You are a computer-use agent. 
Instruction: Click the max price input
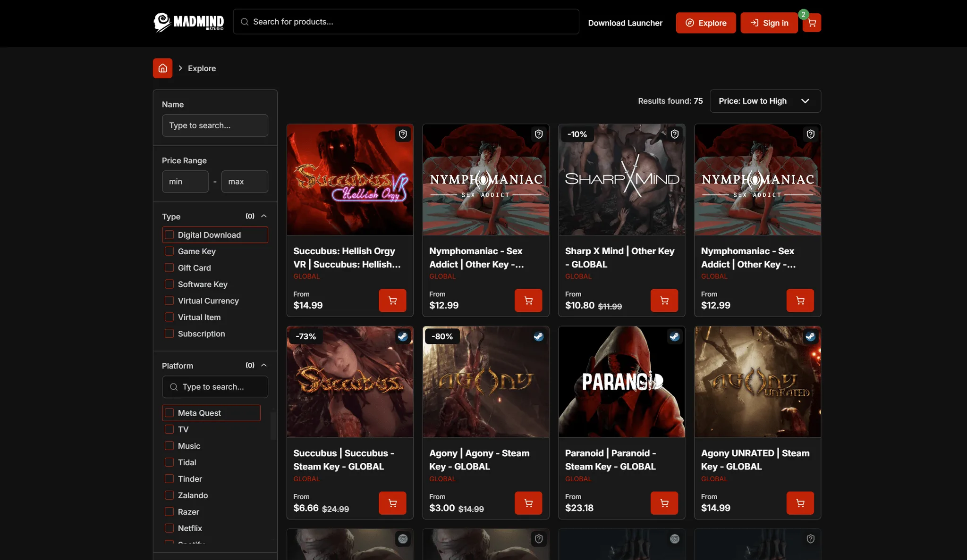click(245, 182)
